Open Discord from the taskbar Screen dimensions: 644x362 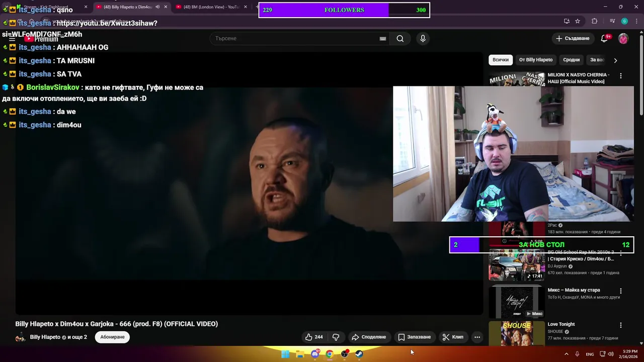tap(315, 354)
